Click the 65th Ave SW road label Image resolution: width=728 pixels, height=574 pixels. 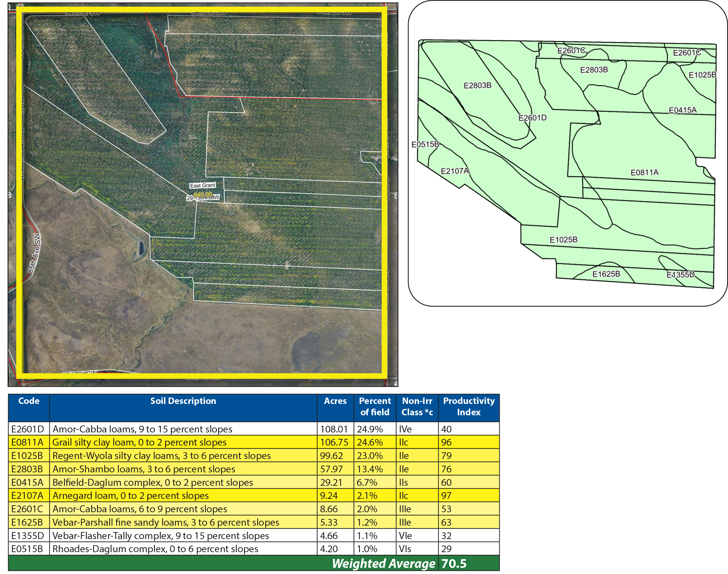pyautogui.click(x=34, y=253)
